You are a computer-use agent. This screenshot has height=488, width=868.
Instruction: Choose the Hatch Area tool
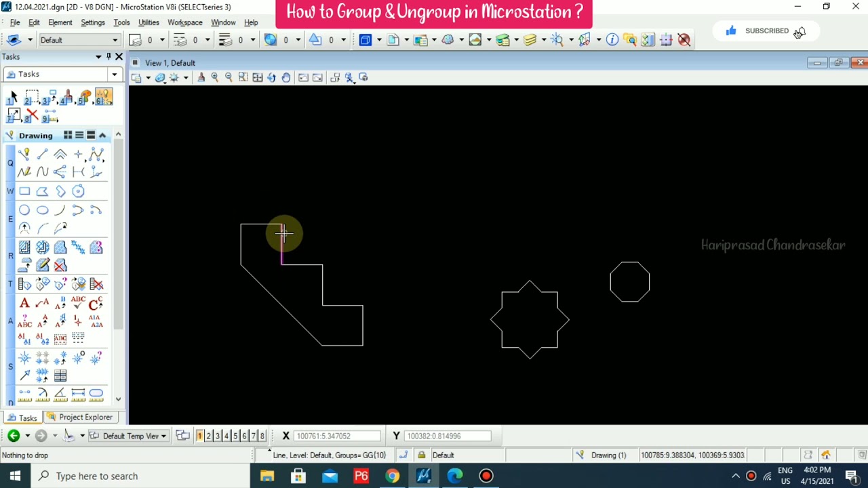[24, 247]
